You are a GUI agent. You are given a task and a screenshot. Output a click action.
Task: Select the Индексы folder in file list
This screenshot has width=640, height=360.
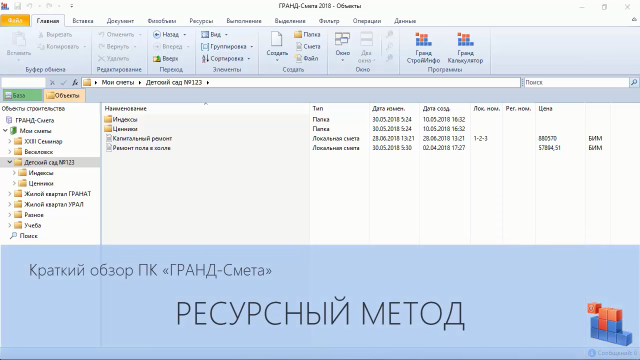[121, 120]
